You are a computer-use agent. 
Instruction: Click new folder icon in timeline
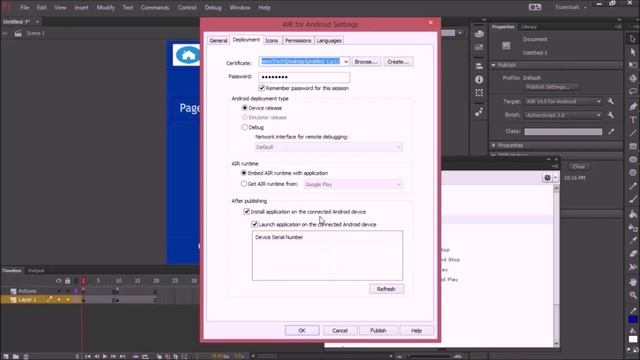tap(16, 356)
